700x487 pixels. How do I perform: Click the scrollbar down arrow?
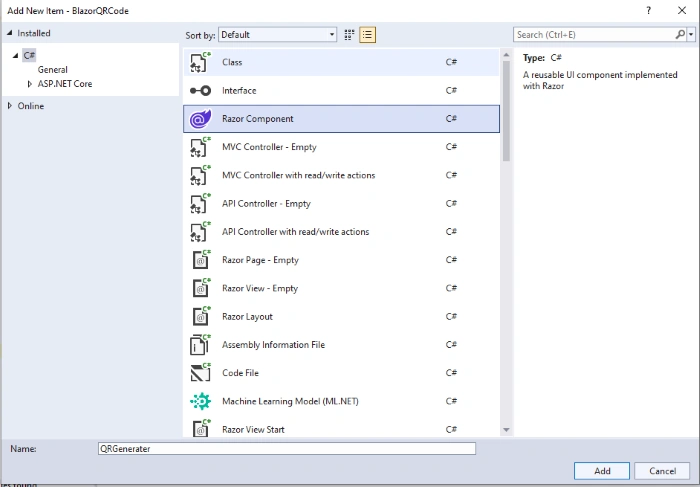506,430
